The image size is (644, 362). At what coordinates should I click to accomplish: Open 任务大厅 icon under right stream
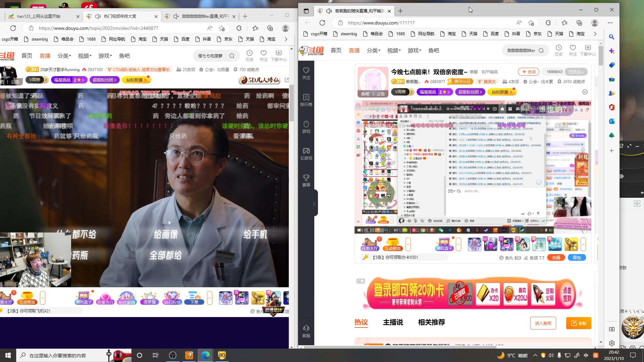(x=370, y=244)
